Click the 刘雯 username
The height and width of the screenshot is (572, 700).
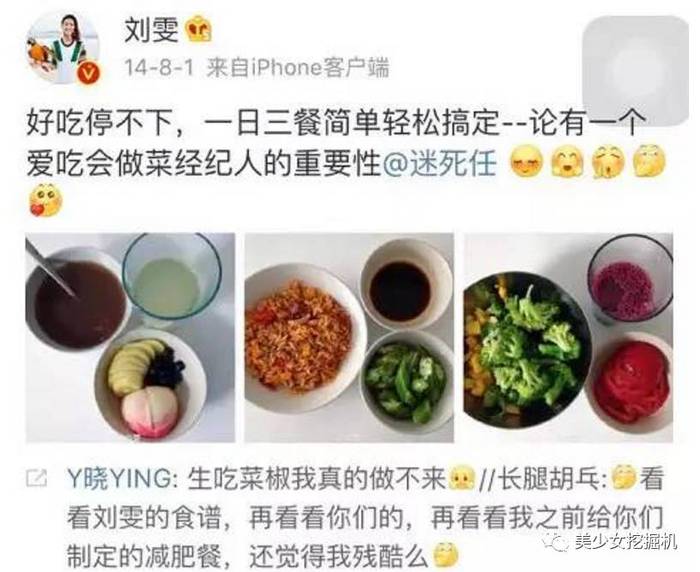click(x=150, y=29)
